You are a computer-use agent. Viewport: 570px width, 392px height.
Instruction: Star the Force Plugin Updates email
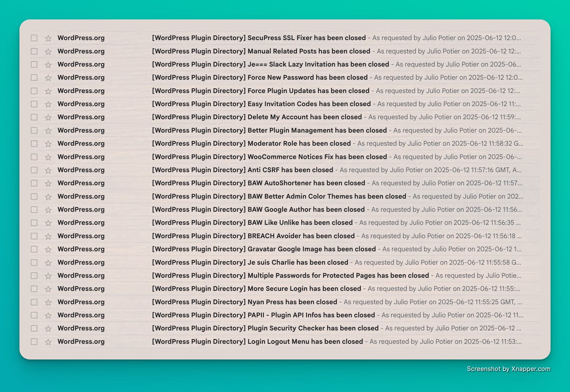click(x=48, y=91)
